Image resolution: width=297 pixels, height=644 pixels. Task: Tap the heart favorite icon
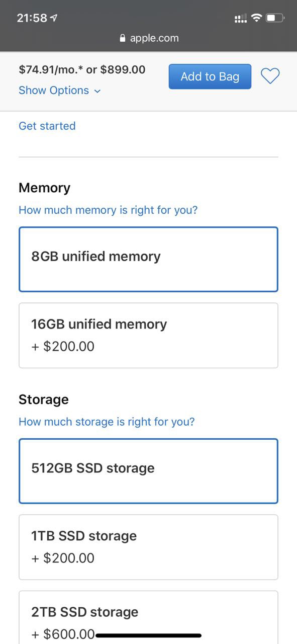(270, 76)
